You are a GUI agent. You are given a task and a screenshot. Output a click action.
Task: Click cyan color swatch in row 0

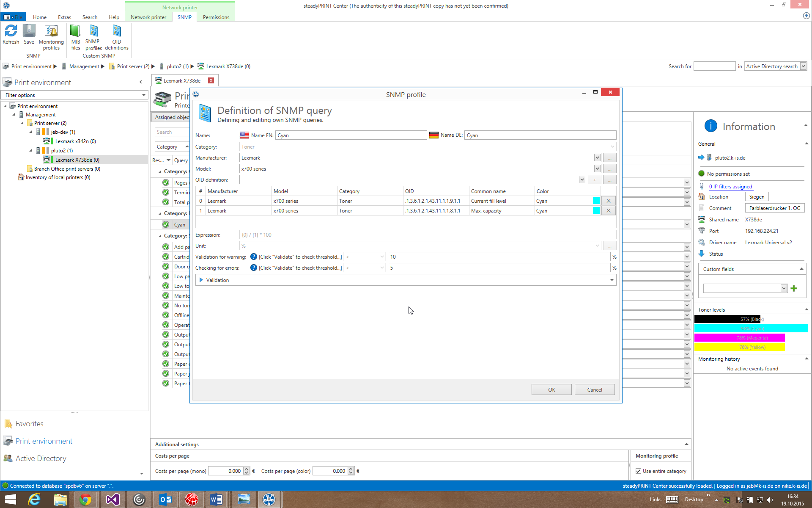[596, 201]
